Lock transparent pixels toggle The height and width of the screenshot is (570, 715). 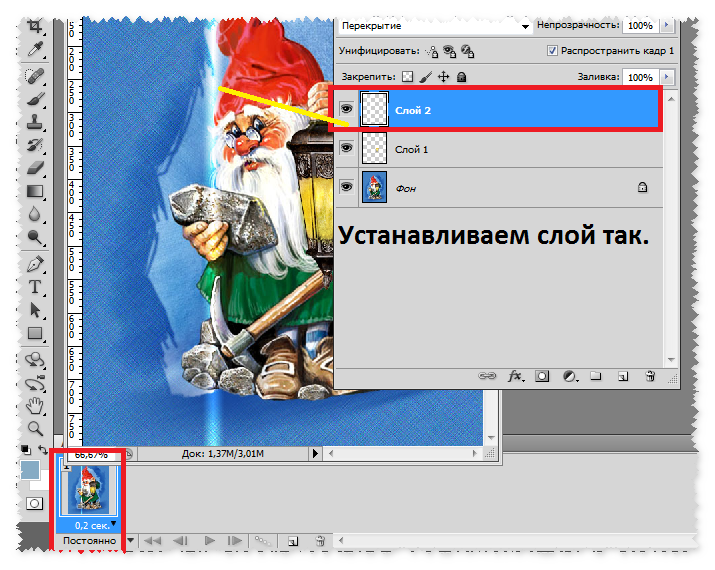coord(407,77)
